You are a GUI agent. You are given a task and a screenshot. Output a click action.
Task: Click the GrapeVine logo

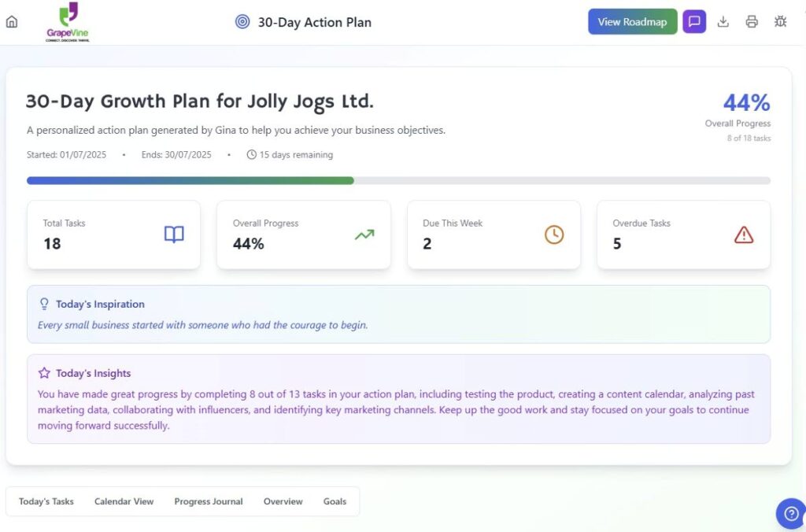pyautogui.click(x=68, y=22)
